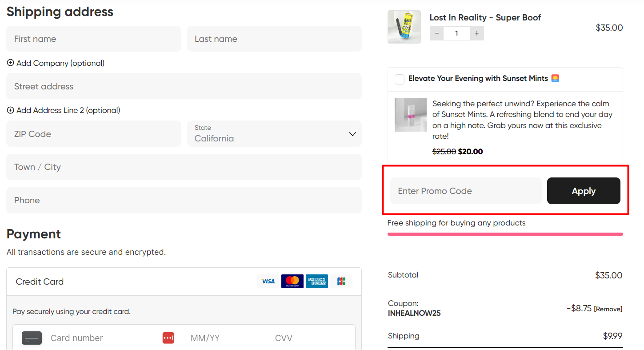
Task: Click the Subtotal $35.00 amount
Action: point(609,275)
